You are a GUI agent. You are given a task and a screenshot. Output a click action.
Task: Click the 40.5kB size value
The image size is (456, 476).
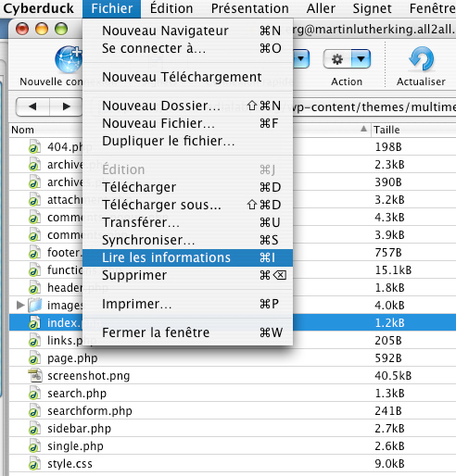click(393, 376)
